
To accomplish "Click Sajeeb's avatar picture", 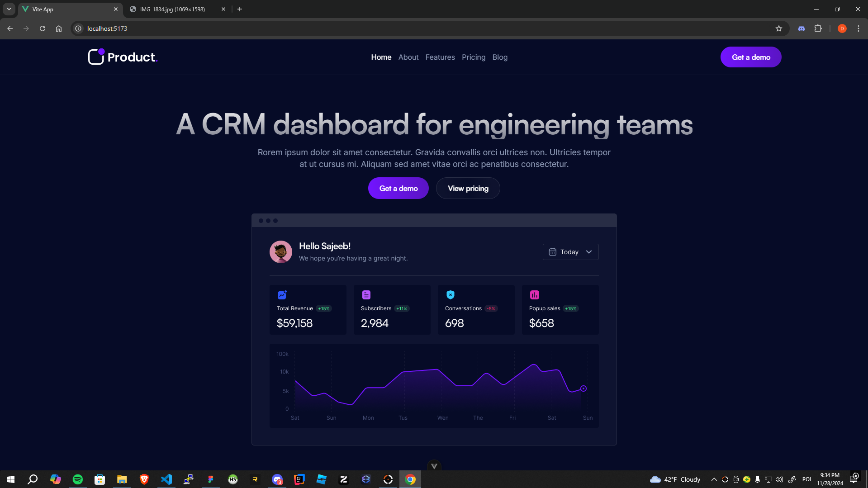I will (x=280, y=252).
